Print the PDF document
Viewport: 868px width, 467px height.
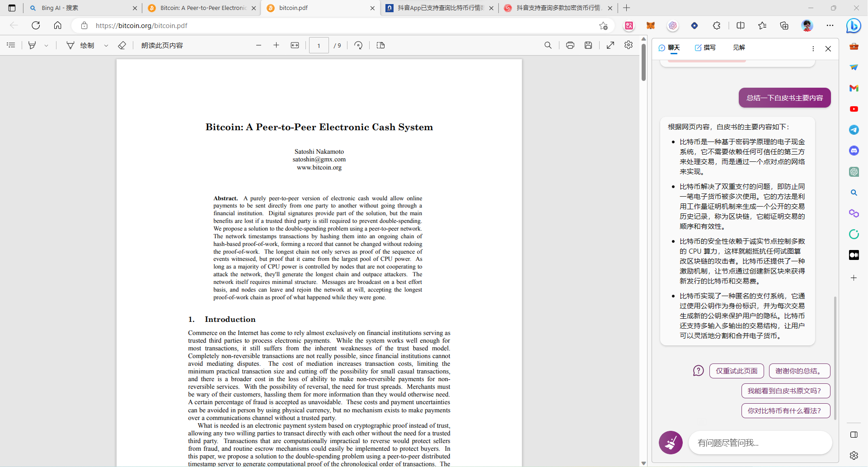pyautogui.click(x=570, y=45)
